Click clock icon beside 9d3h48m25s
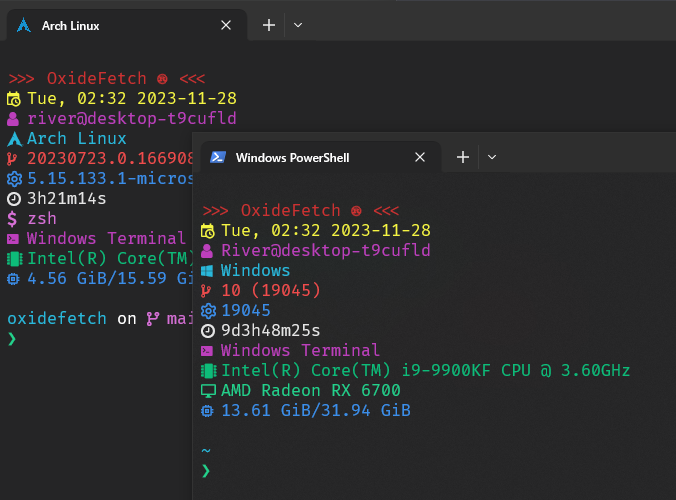 pos(208,331)
